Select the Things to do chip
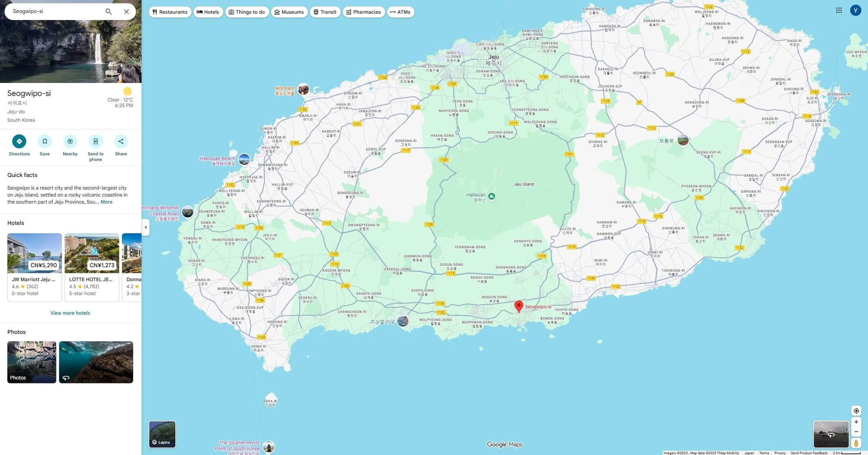Viewport: 868px width, 455px height. pyautogui.click(x=247, y=12)
